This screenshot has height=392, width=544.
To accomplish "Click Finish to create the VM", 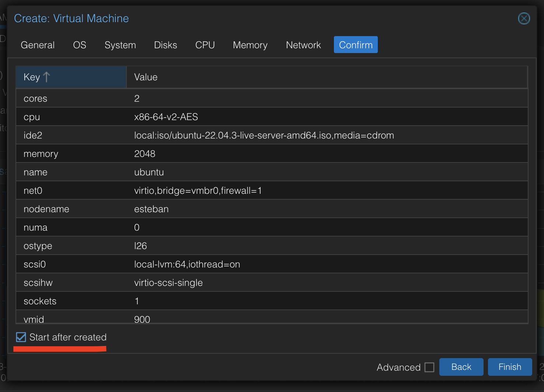I will click(510, 367).
